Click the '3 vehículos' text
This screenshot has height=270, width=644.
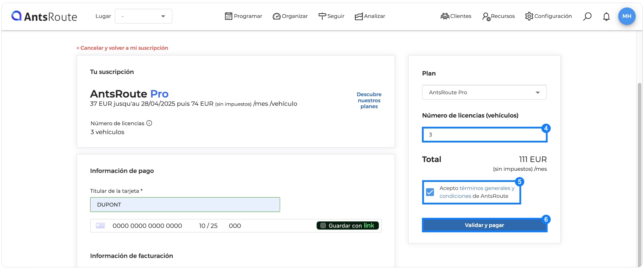[x=107, y=132]
